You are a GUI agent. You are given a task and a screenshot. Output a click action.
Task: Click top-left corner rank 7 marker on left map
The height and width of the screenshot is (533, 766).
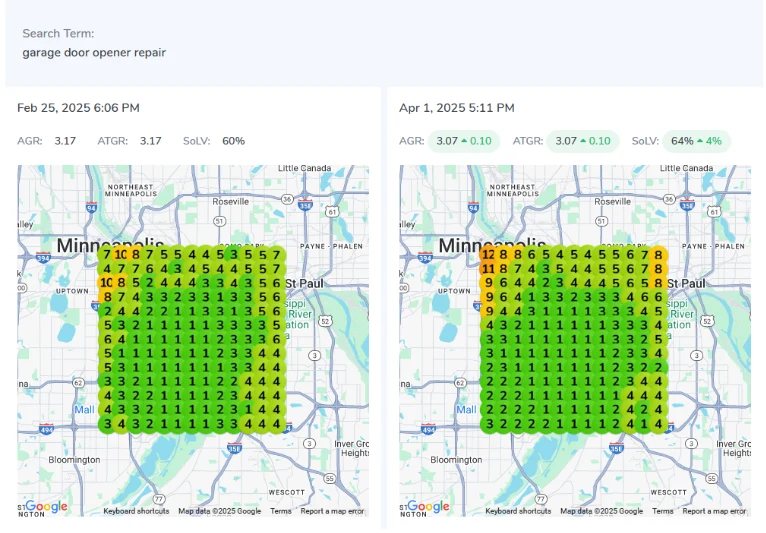107,254
